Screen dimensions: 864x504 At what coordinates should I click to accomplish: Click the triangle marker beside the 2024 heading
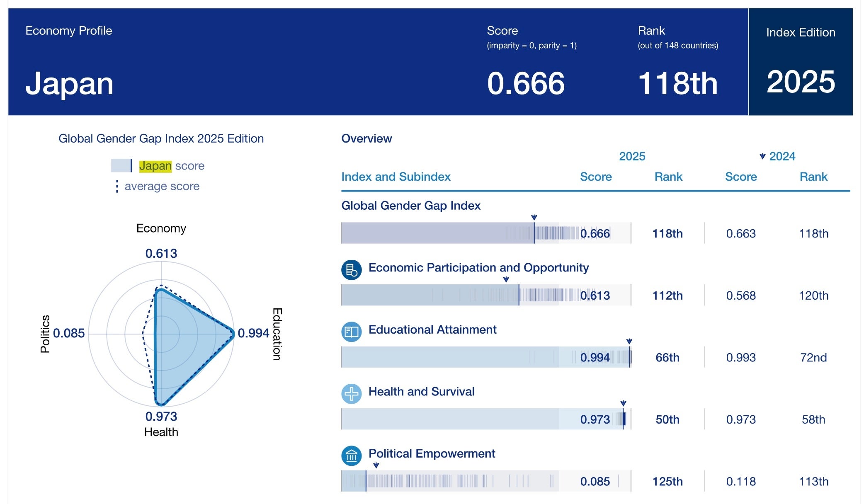[762, 156]
